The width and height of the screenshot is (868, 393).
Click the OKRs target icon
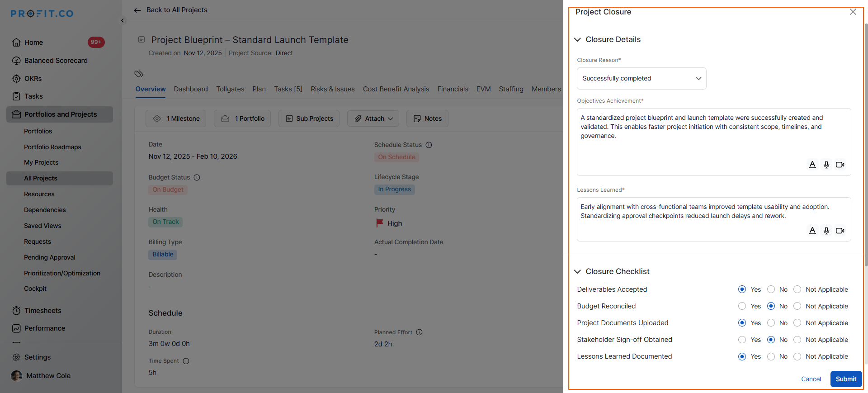(16, 79)
